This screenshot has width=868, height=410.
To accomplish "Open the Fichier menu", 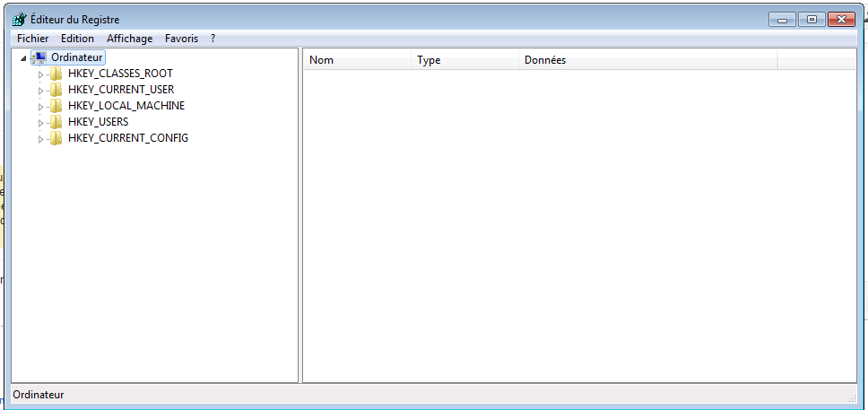I will tap(32, 39).
